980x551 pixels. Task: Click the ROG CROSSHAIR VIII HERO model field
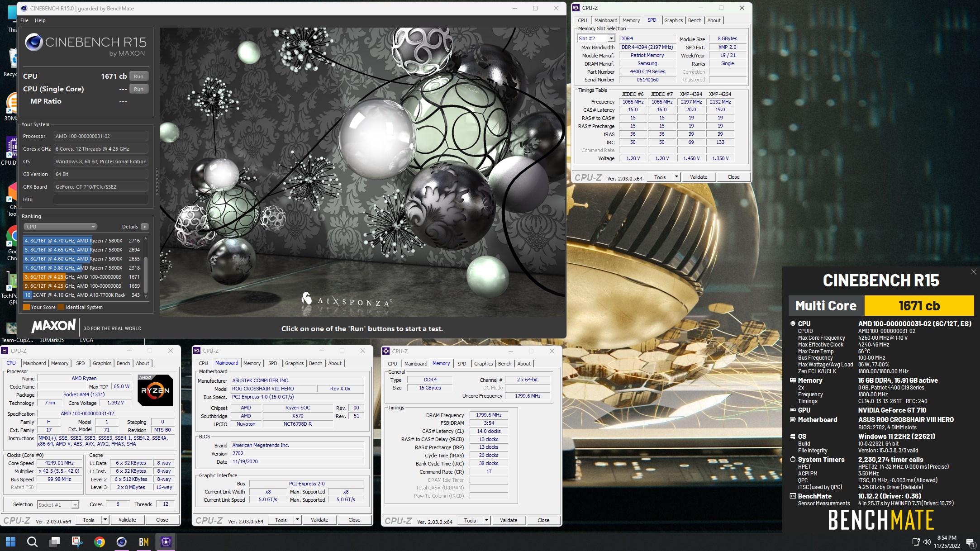[x=273, y=389]
